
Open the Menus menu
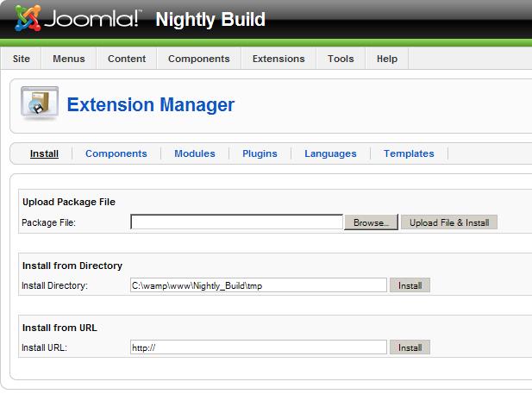[x=69, y=59]
